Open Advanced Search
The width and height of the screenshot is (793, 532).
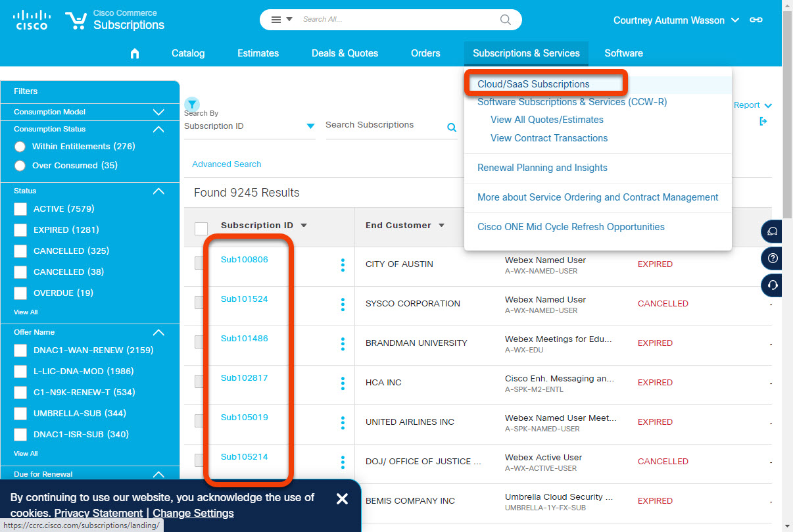(x=226, y=164)
